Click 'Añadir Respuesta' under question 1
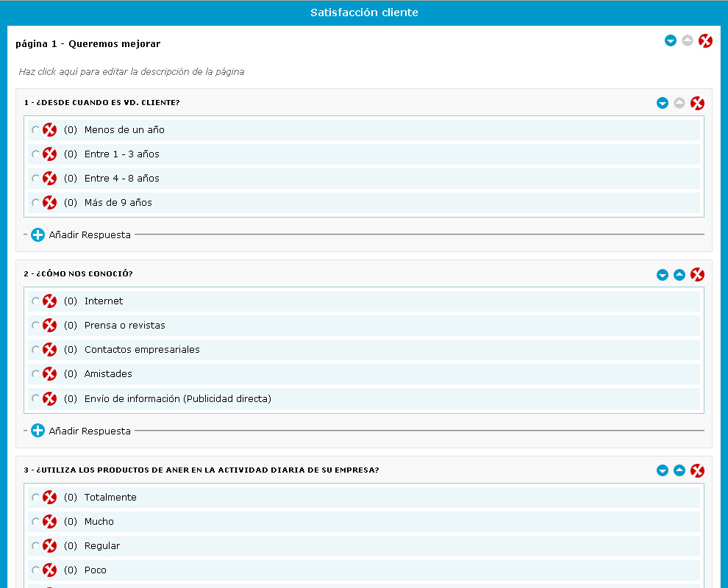 pos(90,234)
